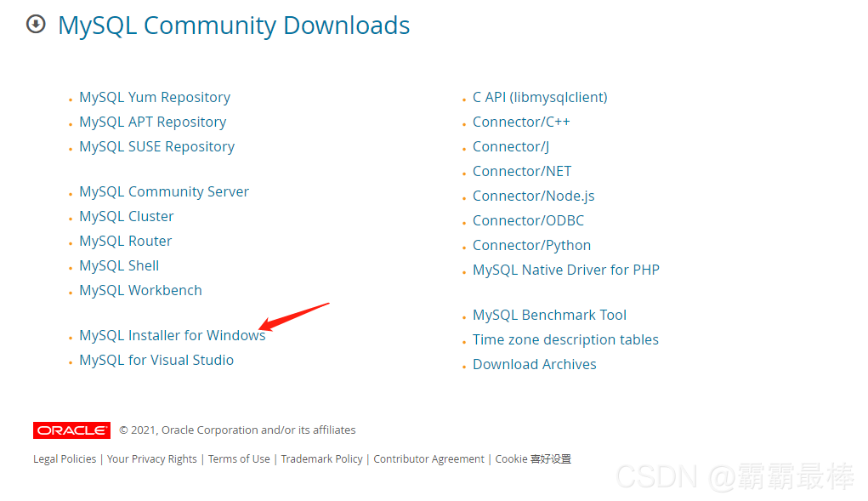Viewport: 868px width, 501px height.
Task: Go to MySQL Community Server downloads
Action: pos(164,191)
